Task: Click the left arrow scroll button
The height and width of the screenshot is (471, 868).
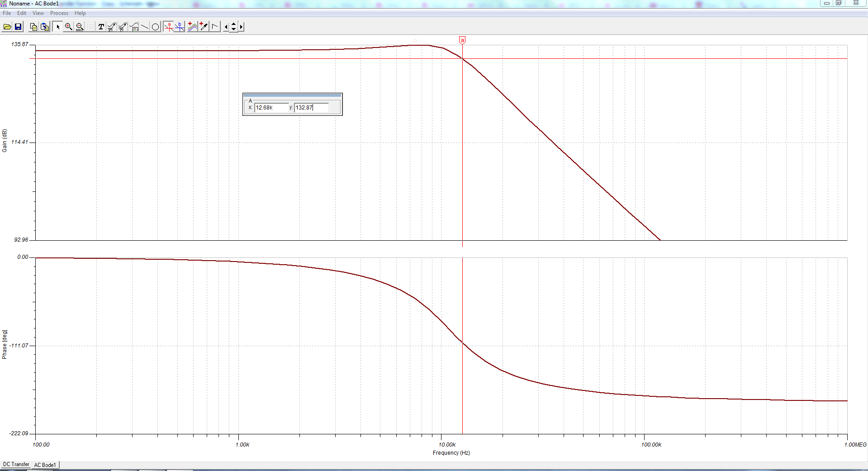Action: tap(226, 27)
